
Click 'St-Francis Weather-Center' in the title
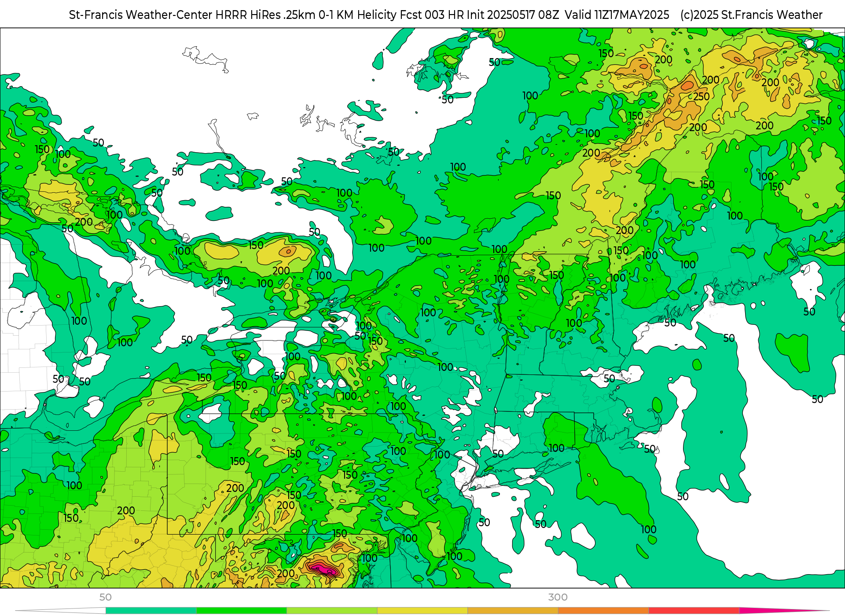pyautogui.click(x=141, y=15)
